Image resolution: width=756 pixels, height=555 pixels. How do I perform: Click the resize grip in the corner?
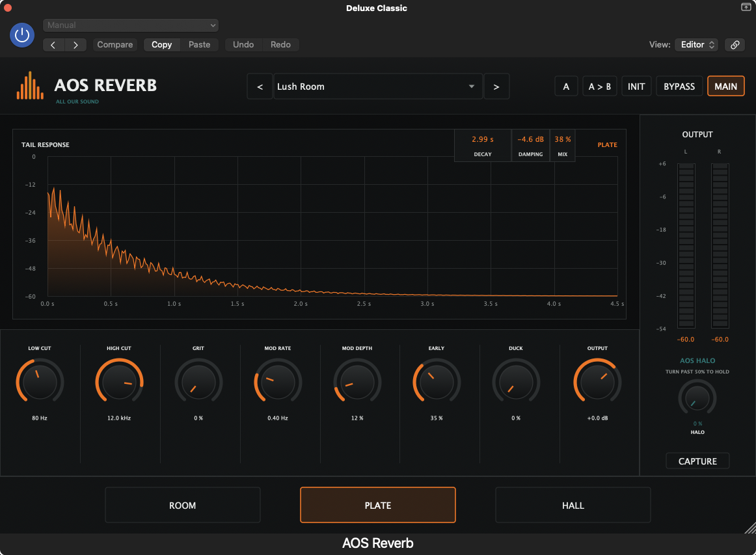(x=749, y=528)
